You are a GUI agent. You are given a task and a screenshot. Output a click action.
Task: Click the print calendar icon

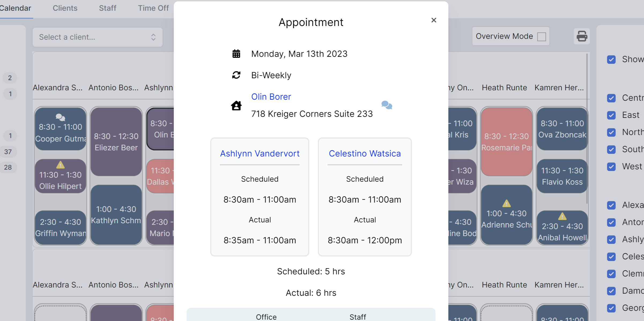[582, 36]
